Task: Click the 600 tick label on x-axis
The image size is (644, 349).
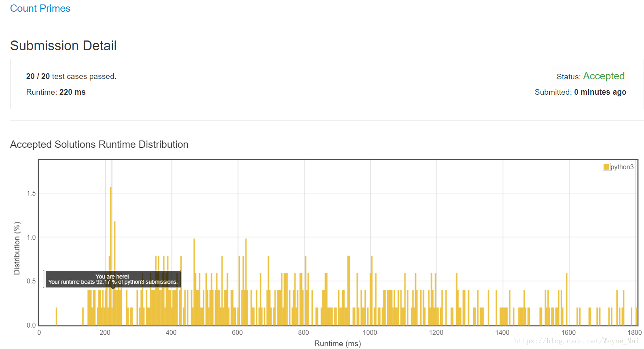Action: [x=237, y=333]
